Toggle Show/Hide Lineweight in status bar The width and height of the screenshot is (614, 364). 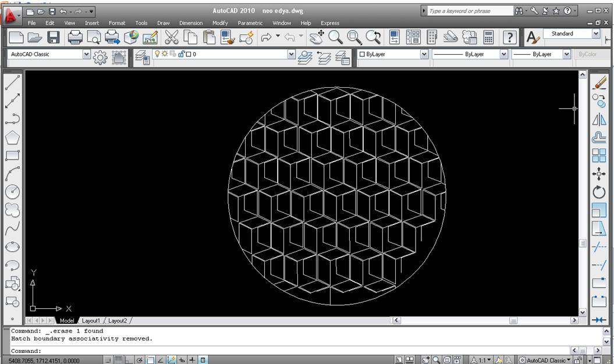[x=193, y=360]
